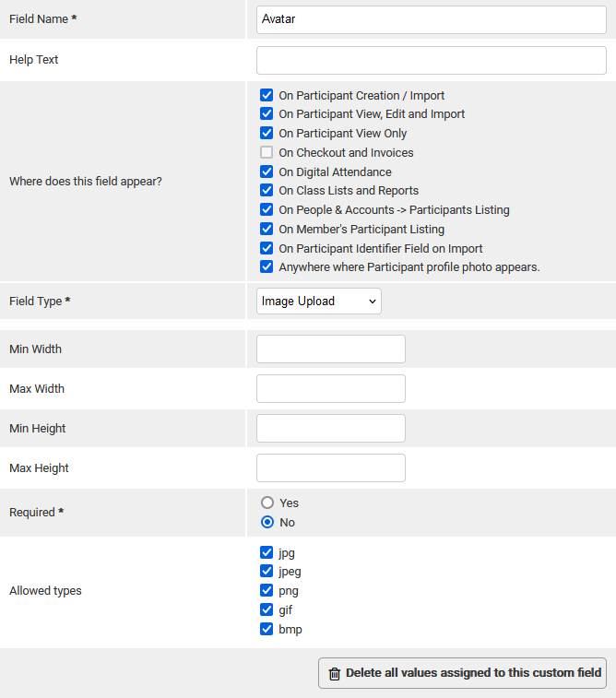Focus the Help Text field
616x698 pixels.
pos(431,60)
